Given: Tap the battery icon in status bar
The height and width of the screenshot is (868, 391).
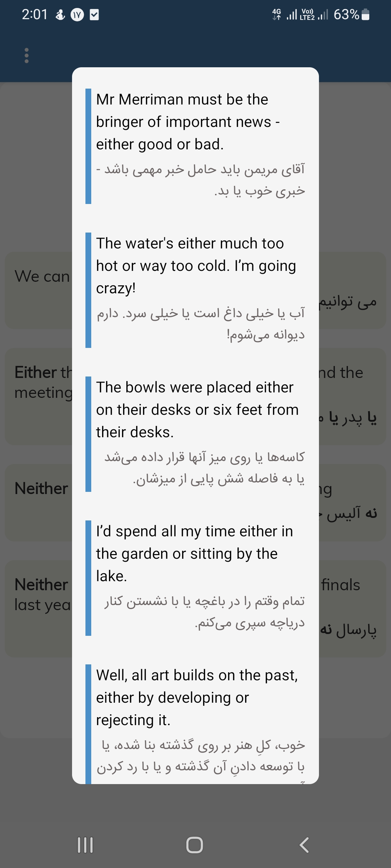Looking at the screenshot, I should coord(366,14).
